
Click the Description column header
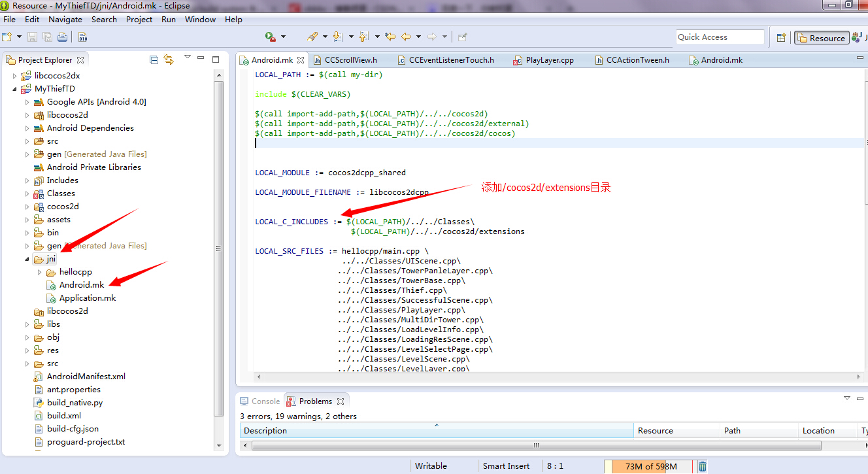pos(436,430)
